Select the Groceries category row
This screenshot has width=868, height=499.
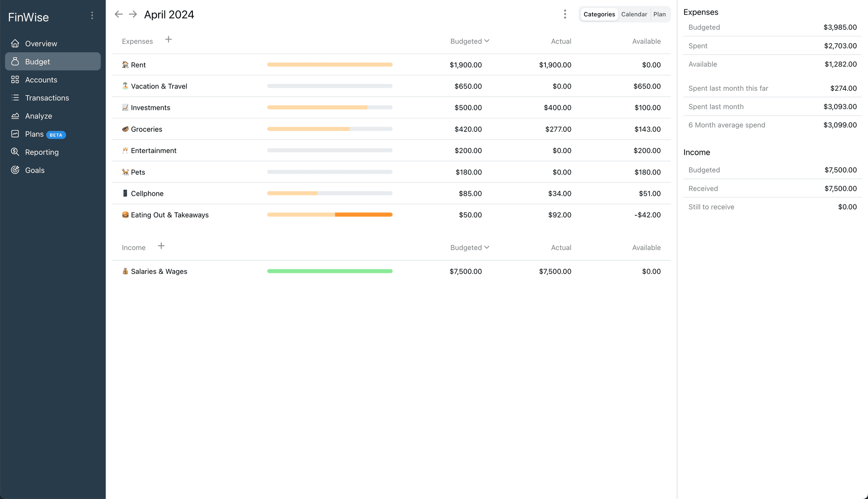[x=146, y=129]
